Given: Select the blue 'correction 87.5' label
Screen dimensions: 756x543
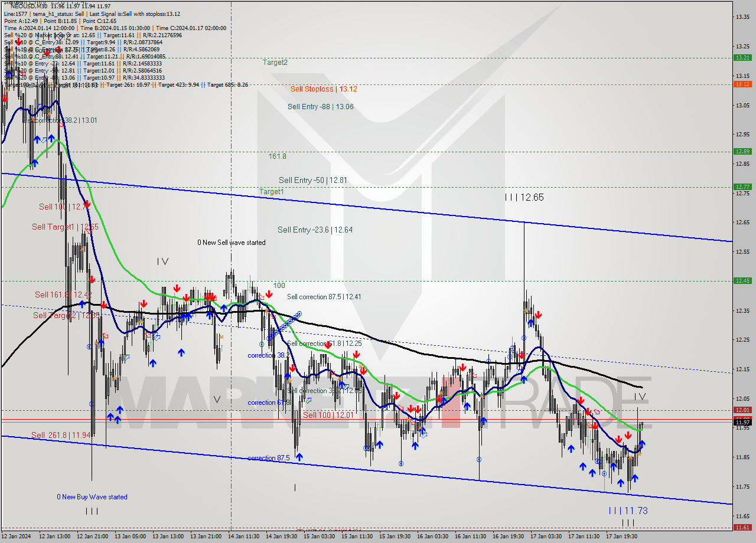Looking at the screenshot, I should click(x=269, y=458).
